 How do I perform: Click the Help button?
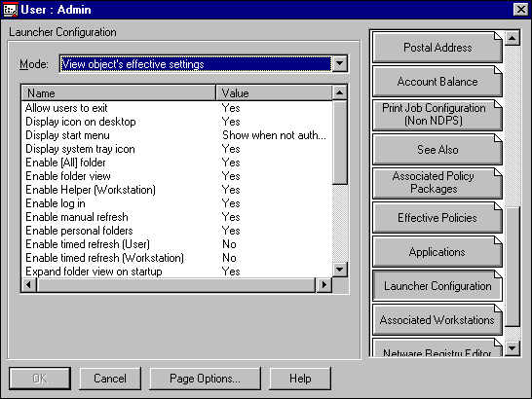tap(300, 379)
